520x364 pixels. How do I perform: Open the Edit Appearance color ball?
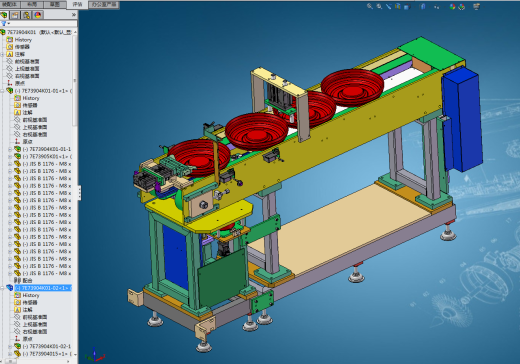(x=452, y=6)
